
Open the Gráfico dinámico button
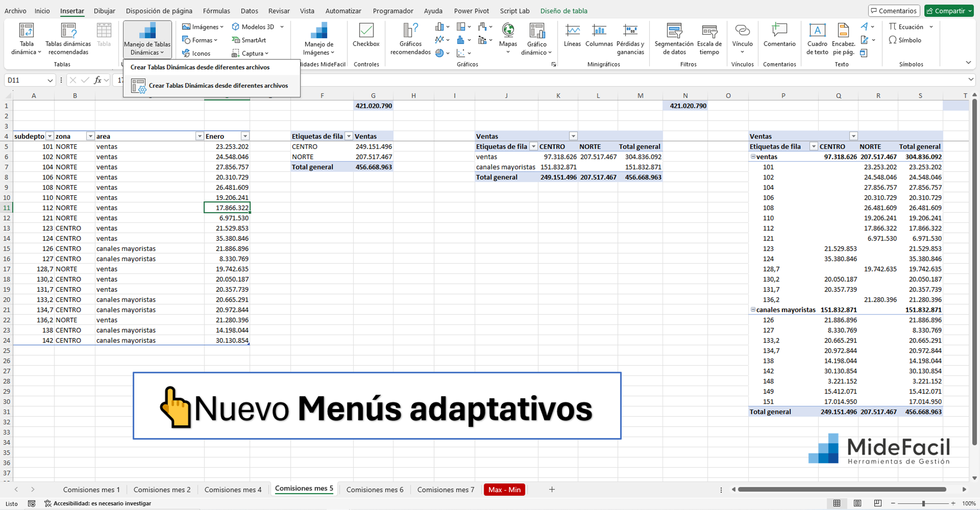point(537,39)
